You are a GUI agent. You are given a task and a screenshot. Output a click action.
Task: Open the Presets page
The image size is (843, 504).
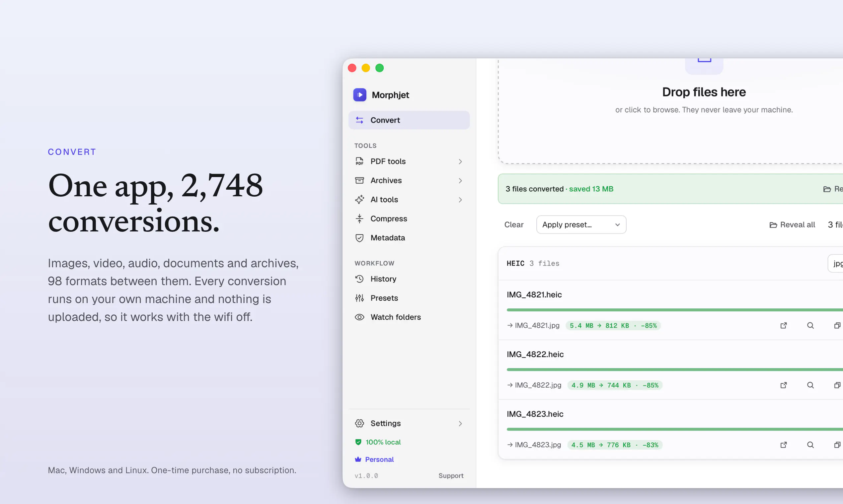(x=409, y=298)
